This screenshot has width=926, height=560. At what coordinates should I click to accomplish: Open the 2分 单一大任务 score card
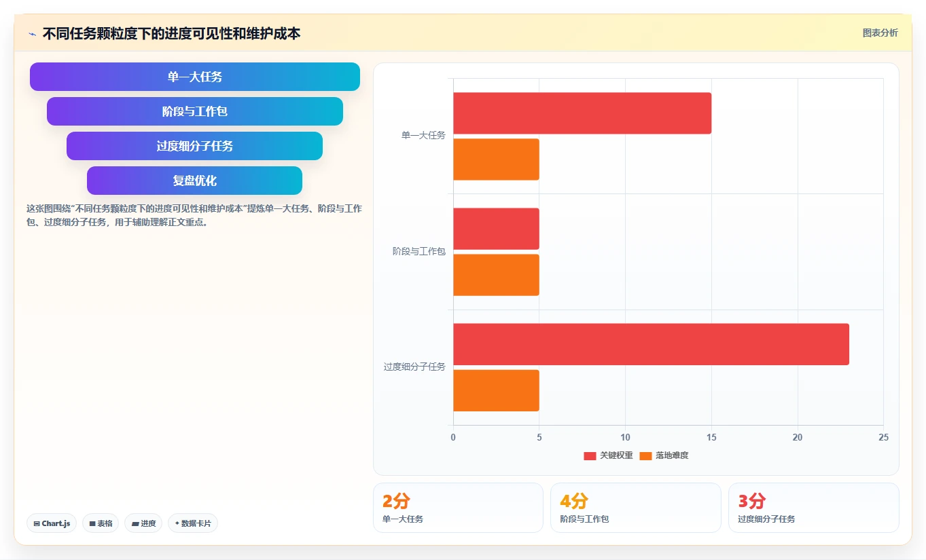[458, 508]
